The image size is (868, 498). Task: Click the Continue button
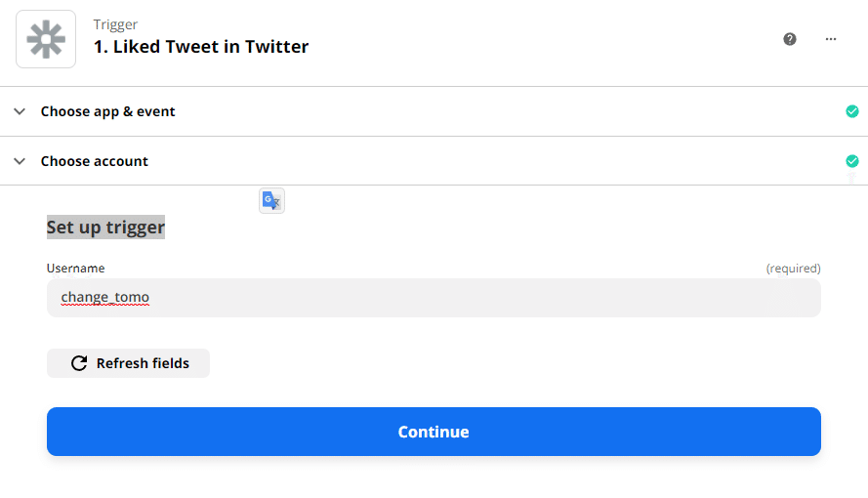(x=434, y=432)
